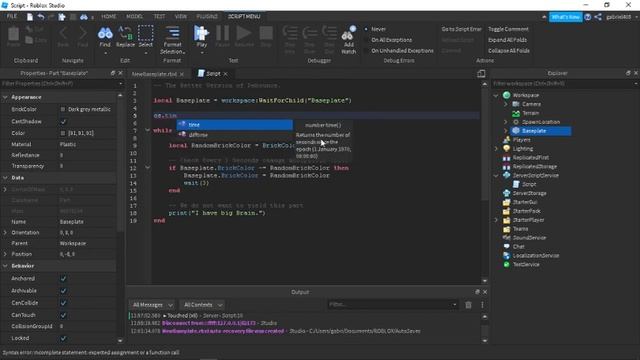Toggle the Anchored checkbox

coord(63,278)
